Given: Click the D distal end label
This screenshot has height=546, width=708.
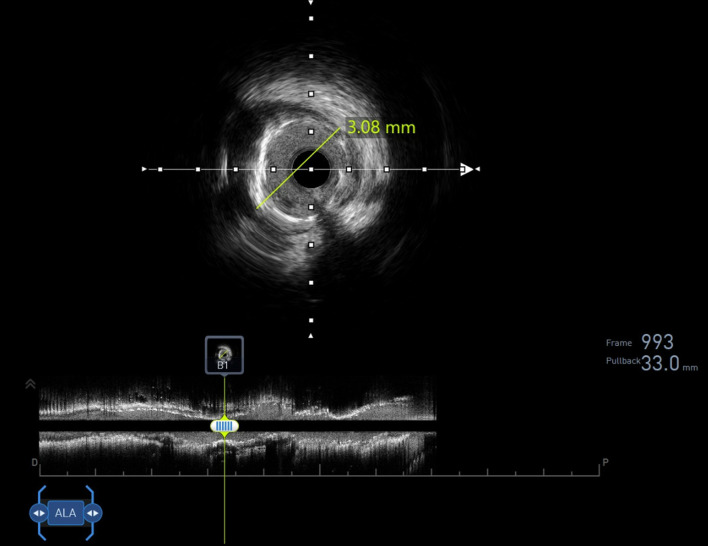Looking at the screenshot, I should pyautogui.click(x=34, y=462).
